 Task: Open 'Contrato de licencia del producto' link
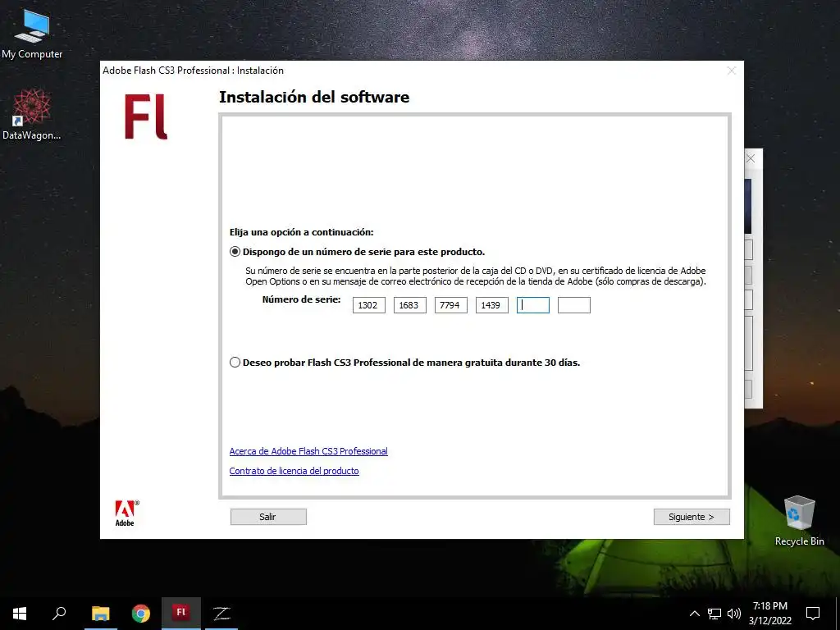[294, 471]
